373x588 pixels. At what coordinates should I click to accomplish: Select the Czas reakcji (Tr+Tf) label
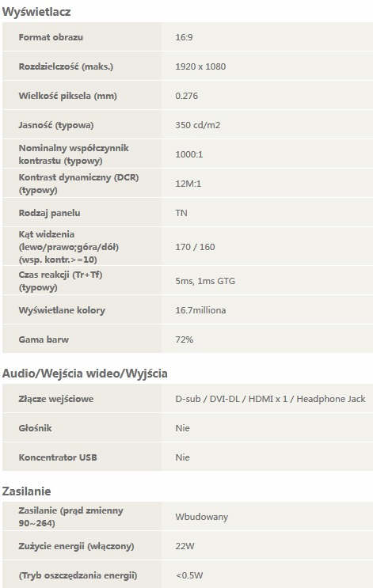pos(60,281)
